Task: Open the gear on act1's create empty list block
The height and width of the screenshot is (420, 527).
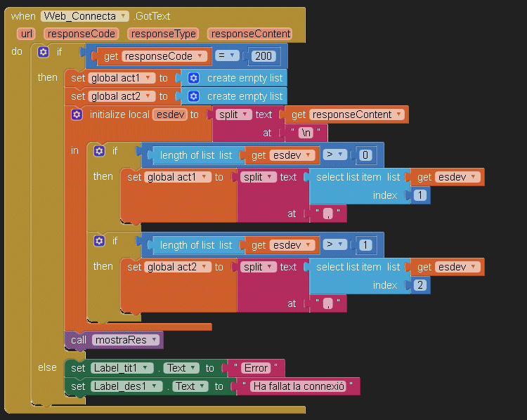Action: (194, 78)
